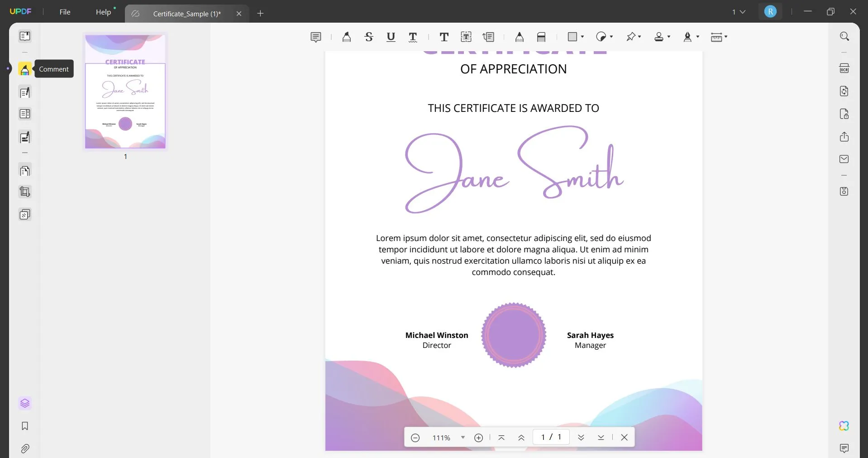Image resolution: width=868 pixels, height=458 pixels.
Task: Open Reader mode in left sidebar
Action: tap(25, 36)
